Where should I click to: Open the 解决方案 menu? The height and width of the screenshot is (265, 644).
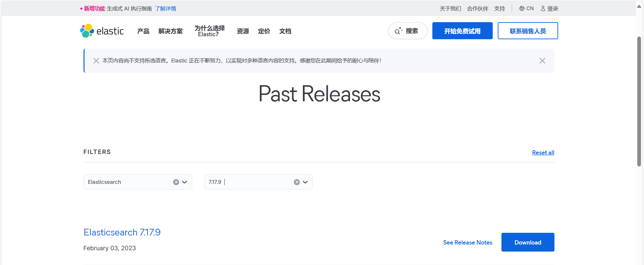tap(170, 31)
